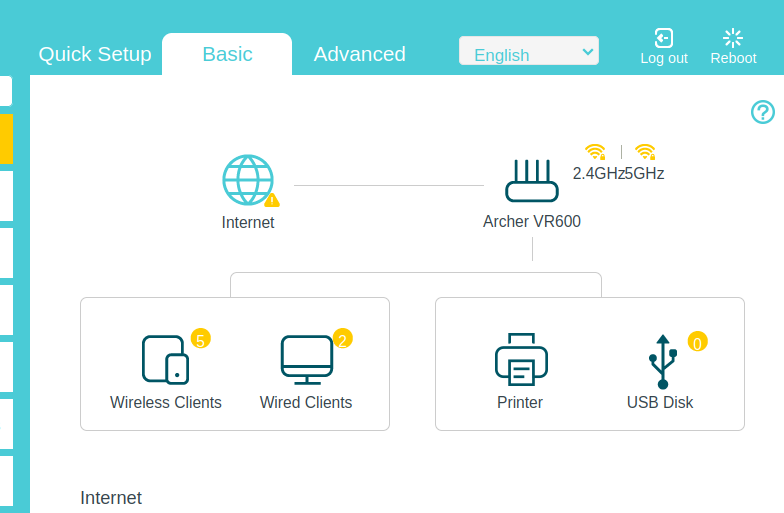The height and width of the screenshot is (513, 784).
Task: Switch to the Quick Setup tab
Action: click(95, 54)
